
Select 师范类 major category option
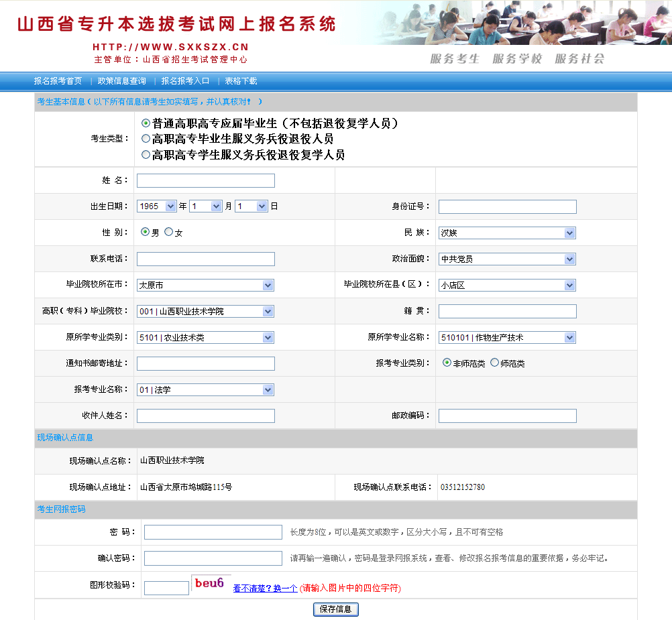tap(495, 363)
